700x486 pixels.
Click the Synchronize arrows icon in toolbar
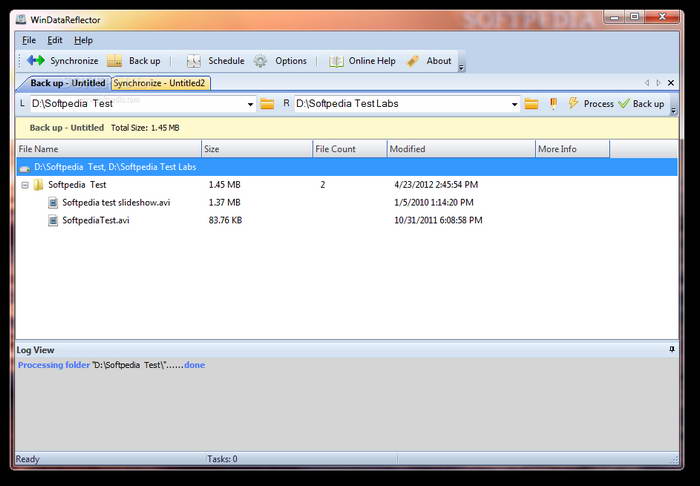pyautogui.click(x=36, y=61)
